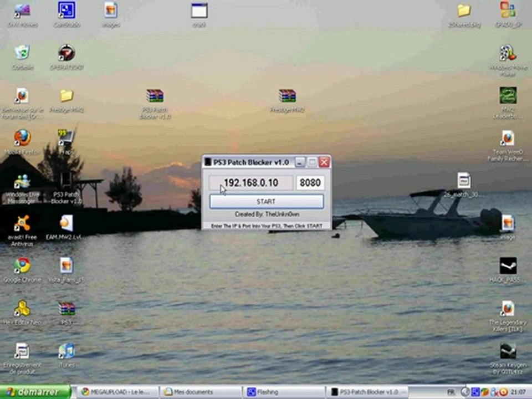Select the 192.168.0.10 IP address field
Image resolution: width=532 pixels, height=399 pixels.
point(250,183)
